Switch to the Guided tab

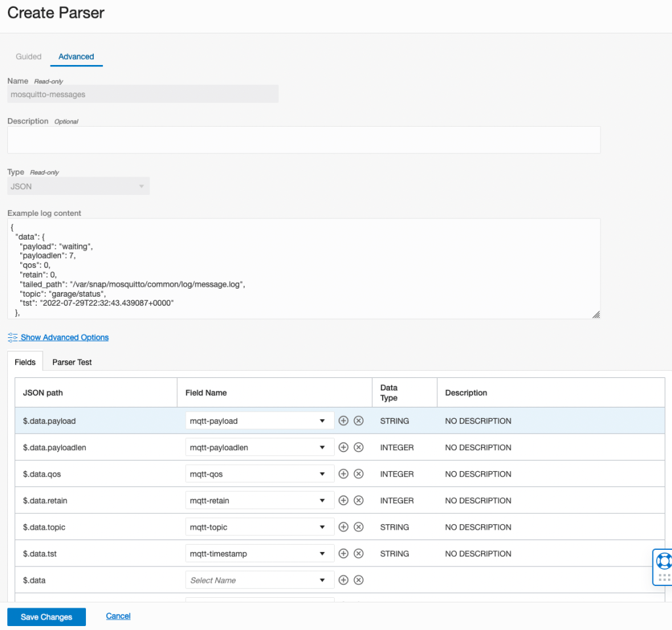click(29, 56)
